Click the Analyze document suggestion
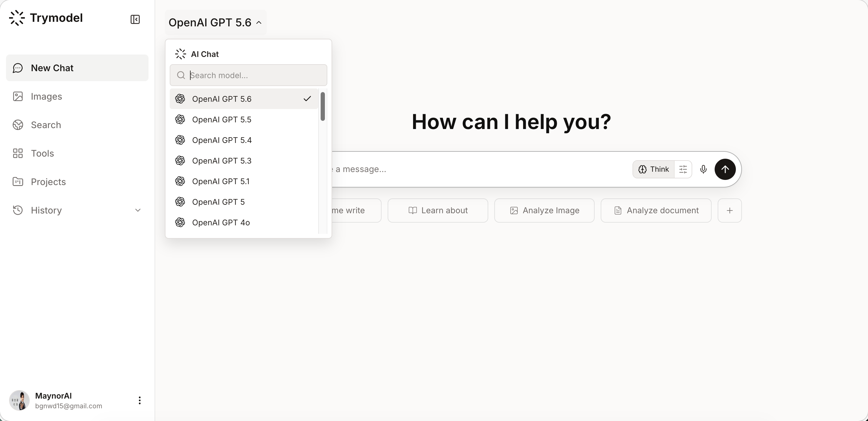 pos(656,210)
